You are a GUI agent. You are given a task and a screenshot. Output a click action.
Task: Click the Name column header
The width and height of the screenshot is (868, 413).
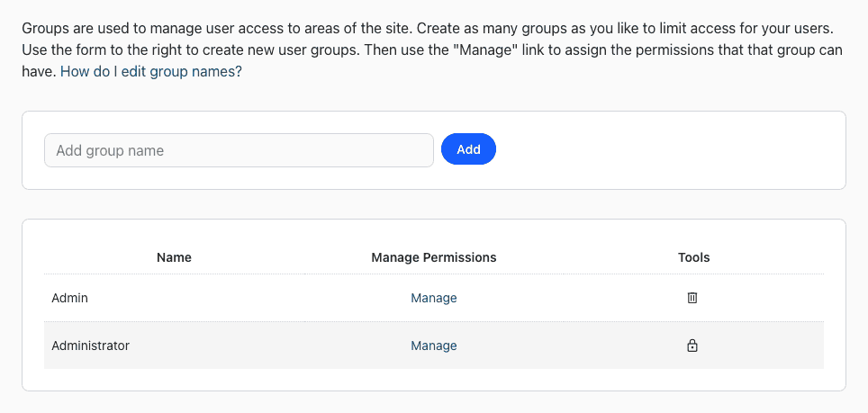coord(174,257)
